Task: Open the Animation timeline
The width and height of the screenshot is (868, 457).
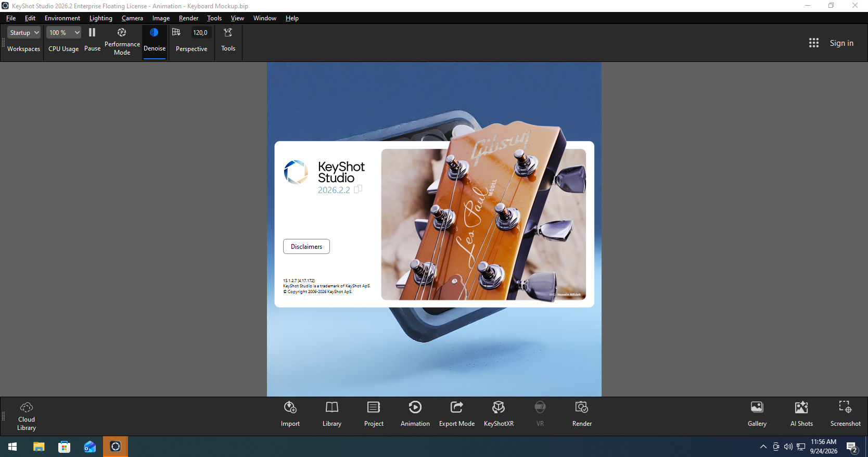Action: [415, 414]
